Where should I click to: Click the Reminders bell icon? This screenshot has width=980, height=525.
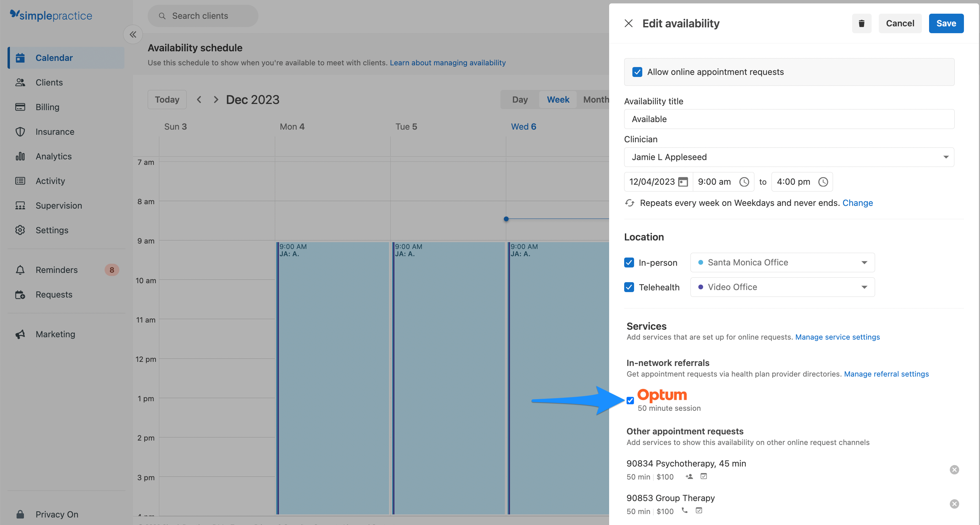click(x=20, y=270)
